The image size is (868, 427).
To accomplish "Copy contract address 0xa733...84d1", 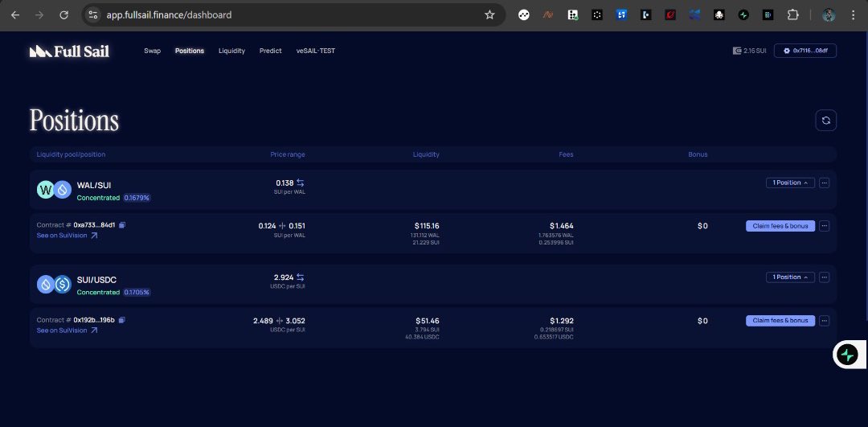I will click(x=122, y=225).
